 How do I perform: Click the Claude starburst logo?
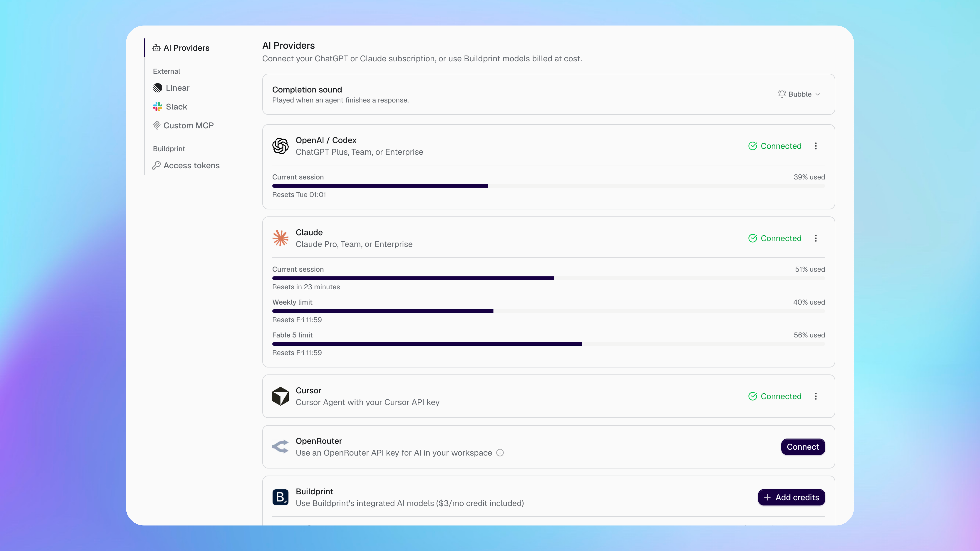point(280,238)
